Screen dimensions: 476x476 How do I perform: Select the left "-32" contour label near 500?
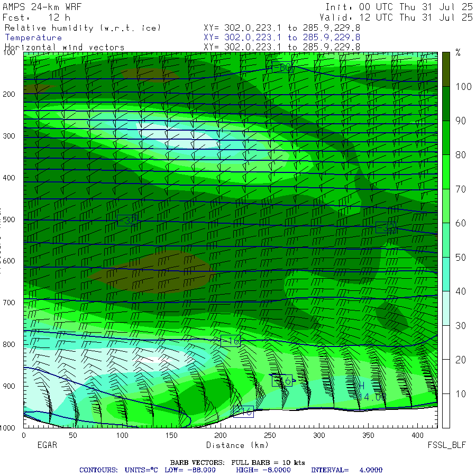(127, 221)
